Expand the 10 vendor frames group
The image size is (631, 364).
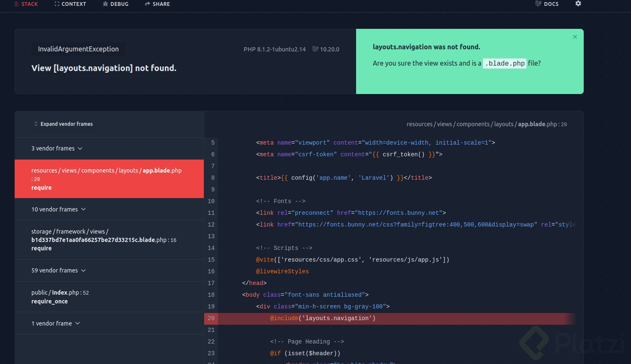coord(59,209)
